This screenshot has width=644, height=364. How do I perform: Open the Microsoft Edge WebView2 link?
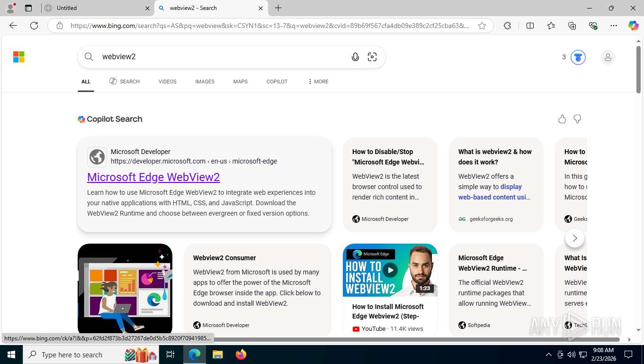[x=153, y=177]
